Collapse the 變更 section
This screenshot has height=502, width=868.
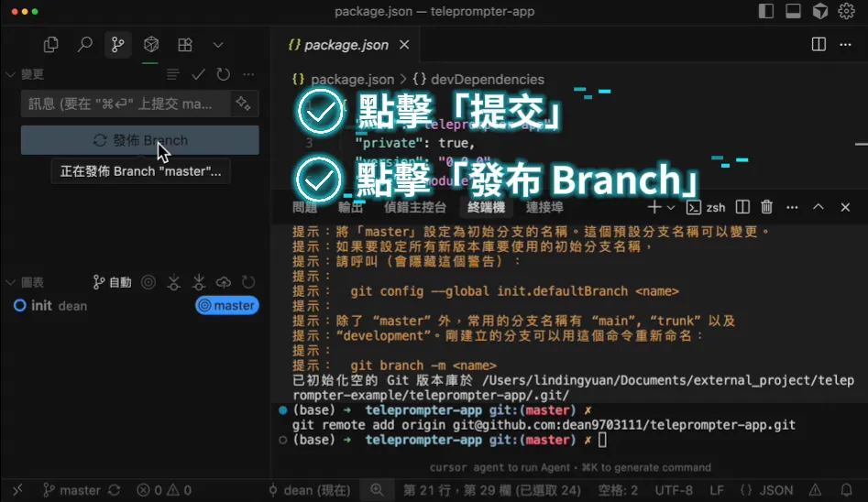pos(25,74)
